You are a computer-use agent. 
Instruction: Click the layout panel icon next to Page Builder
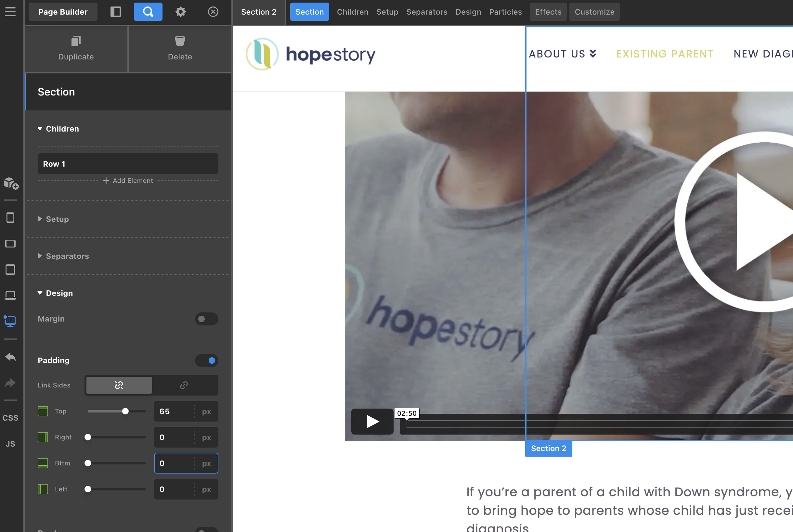tap(116, 12)
